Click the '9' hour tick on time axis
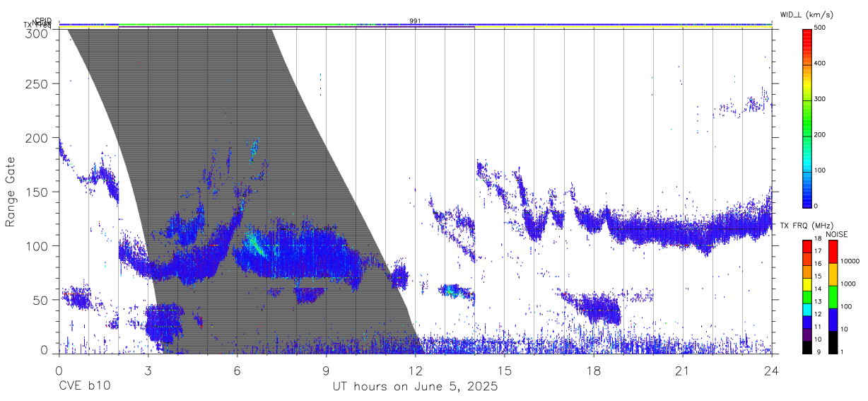 point(326,371)
